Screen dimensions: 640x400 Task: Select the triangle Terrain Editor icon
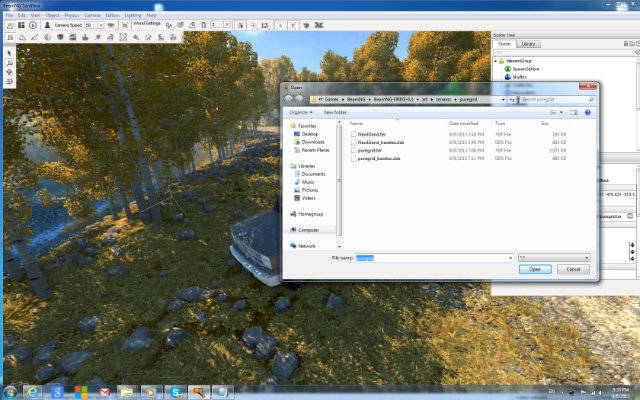click(22, 37)
